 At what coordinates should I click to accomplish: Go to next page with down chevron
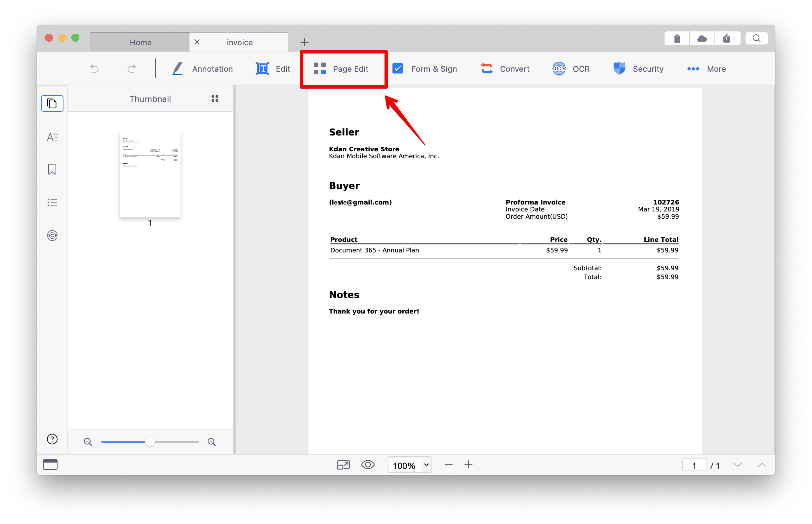click(737, 465)
